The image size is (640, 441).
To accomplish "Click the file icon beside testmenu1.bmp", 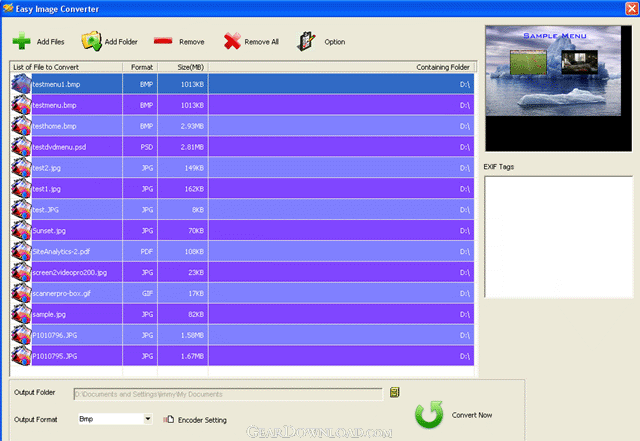I will pyautogui.click(x=21, y=84).
